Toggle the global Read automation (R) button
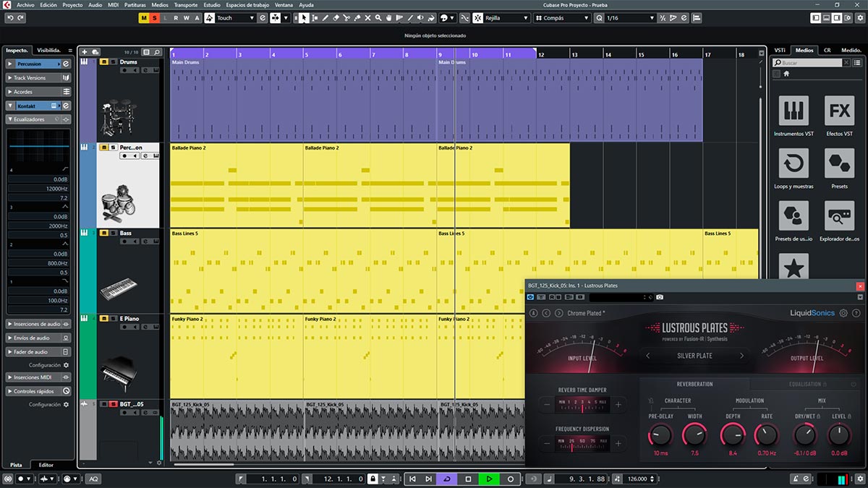 point(176,17)
